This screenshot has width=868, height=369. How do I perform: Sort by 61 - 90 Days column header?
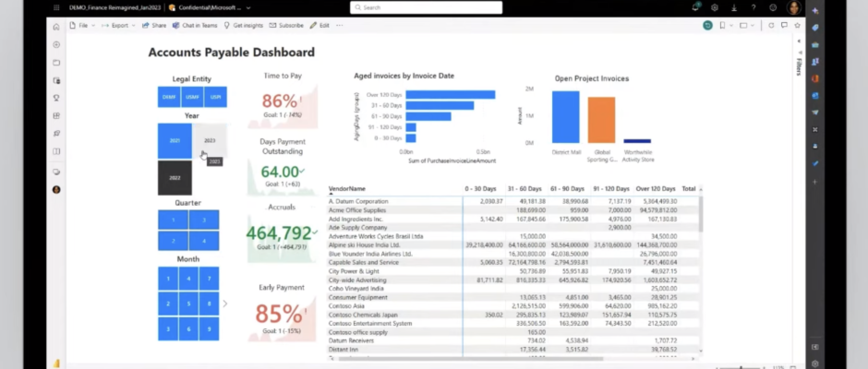tap(567, 188)
